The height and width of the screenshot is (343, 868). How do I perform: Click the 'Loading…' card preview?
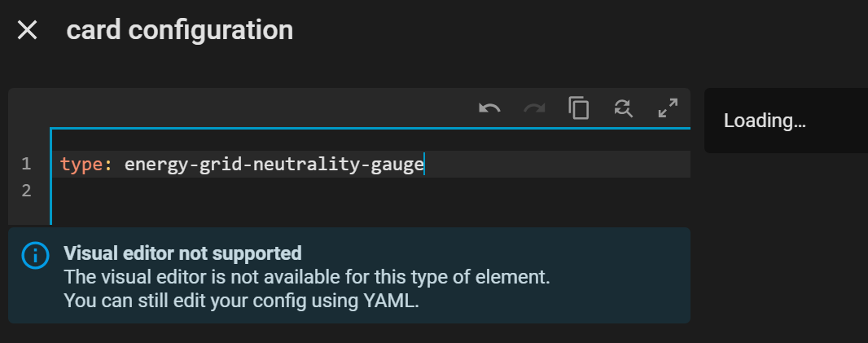765,121
